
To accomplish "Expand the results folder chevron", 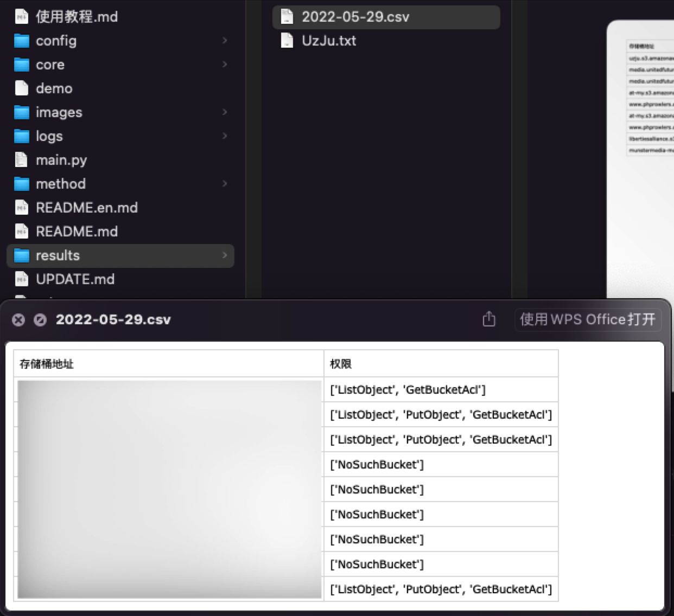I will 225,255.
